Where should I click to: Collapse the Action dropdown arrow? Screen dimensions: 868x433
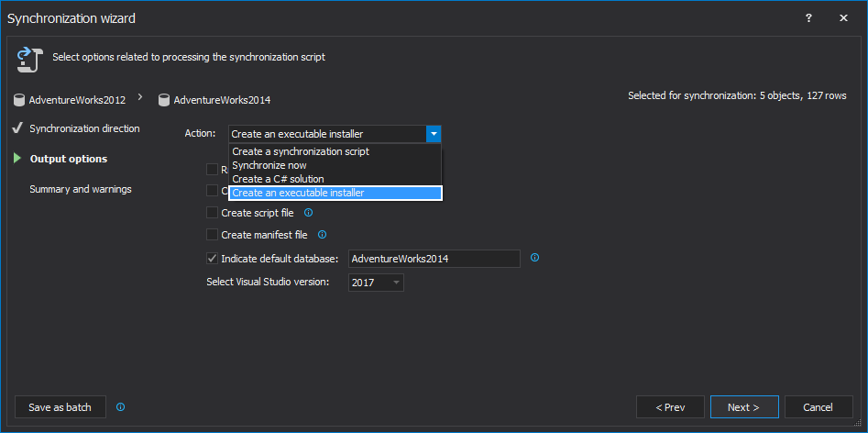pos(434,134)
